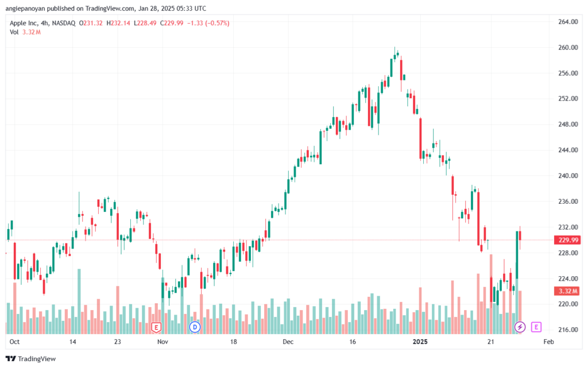The width and height of the screenshot is (588, 368).
Task: Click the Dec label on time axis
Action: [288, 342]
